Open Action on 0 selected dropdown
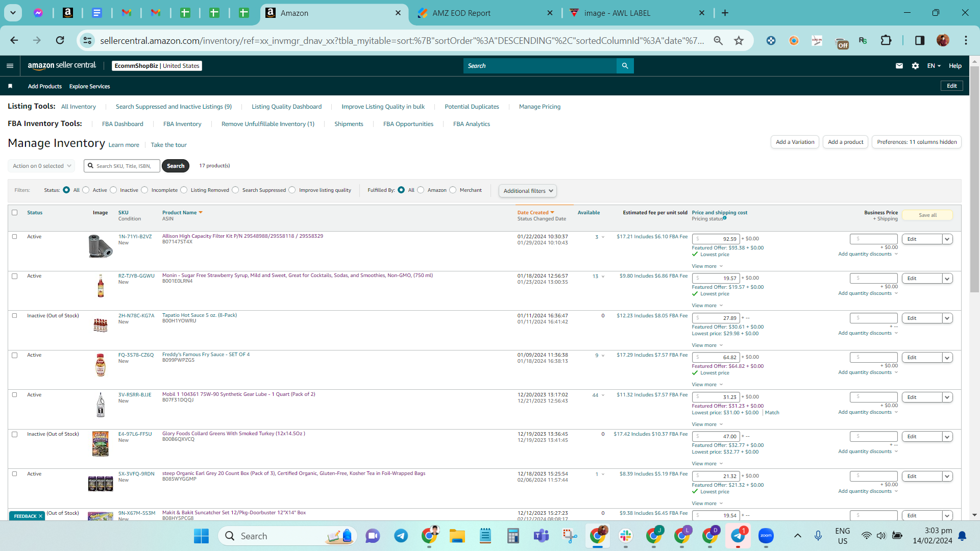Screen dimensions: 980x551 (x=41, y=166)
